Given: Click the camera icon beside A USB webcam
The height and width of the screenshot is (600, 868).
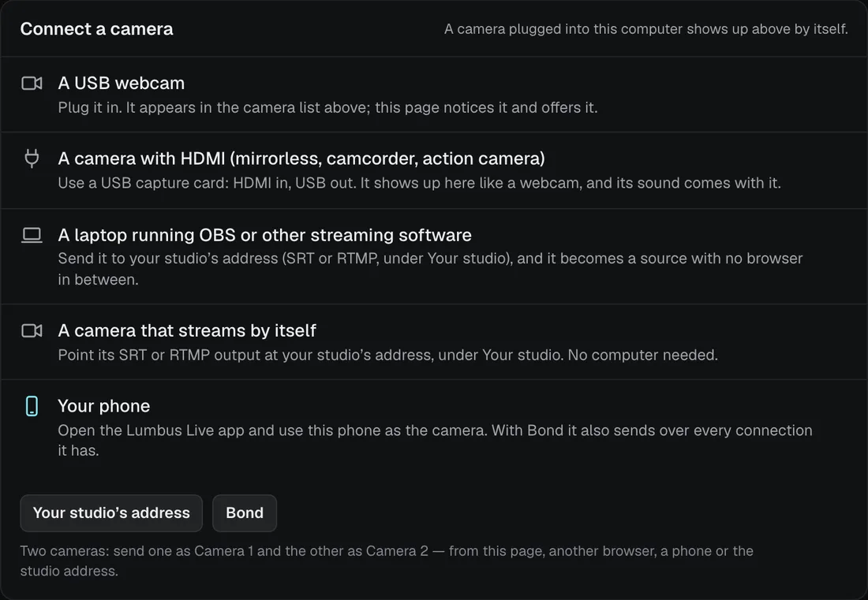Looking at the screenshot, I should 32,84.
